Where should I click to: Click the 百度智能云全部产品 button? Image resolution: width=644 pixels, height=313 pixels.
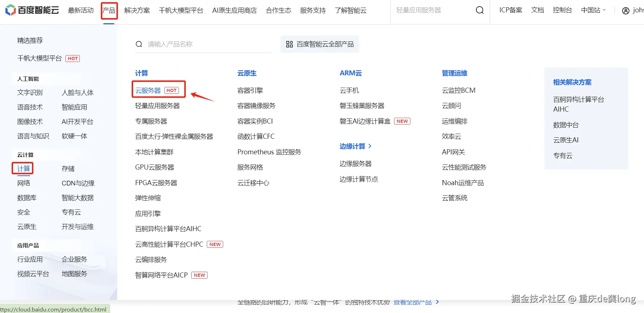pos(320,44)
